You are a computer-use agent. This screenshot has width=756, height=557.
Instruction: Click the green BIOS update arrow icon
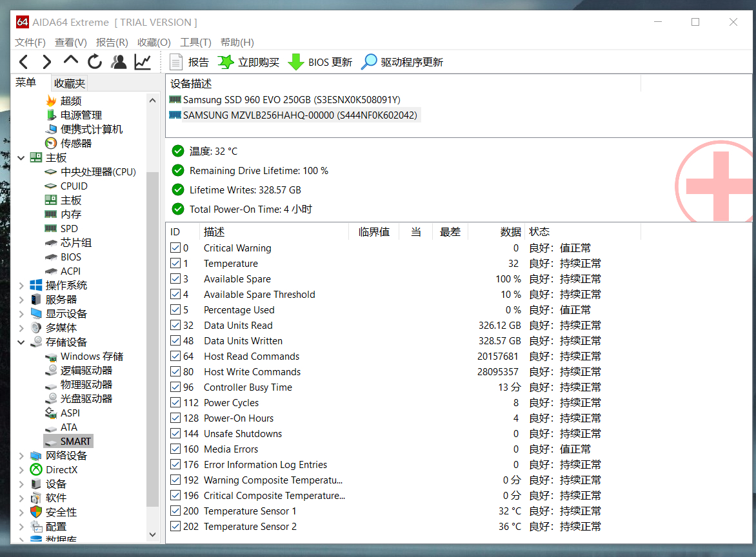click(x=295, y=62)
